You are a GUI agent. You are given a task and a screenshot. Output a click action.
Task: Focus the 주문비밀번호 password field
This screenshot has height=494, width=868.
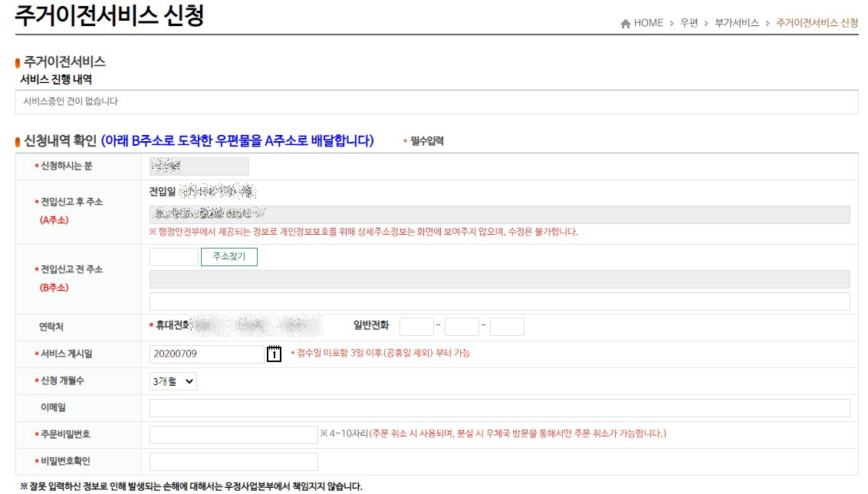coord(234,435)
